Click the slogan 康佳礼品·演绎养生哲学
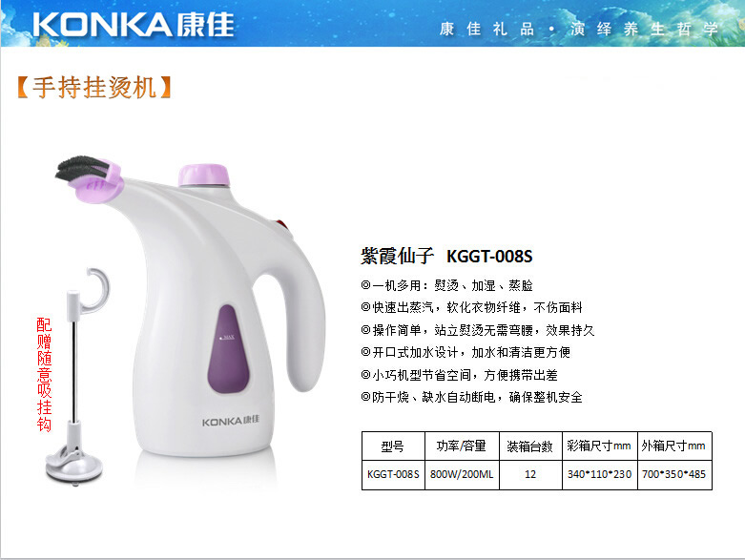Image resolution: width=745 pixels, height=560 pixels. 579,30
